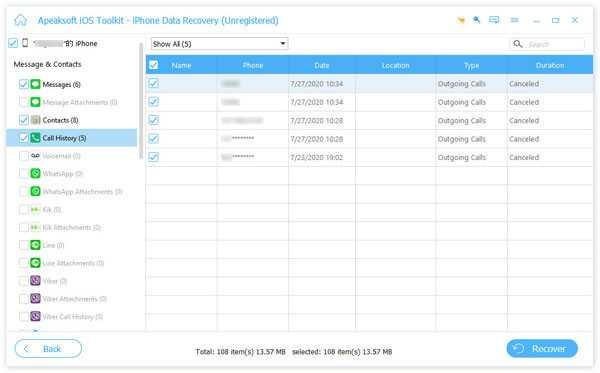This screenshot has width=600, height=373.
Task: Click the WhatsApp icon in sidebar
Action: (x=36, y=174)
